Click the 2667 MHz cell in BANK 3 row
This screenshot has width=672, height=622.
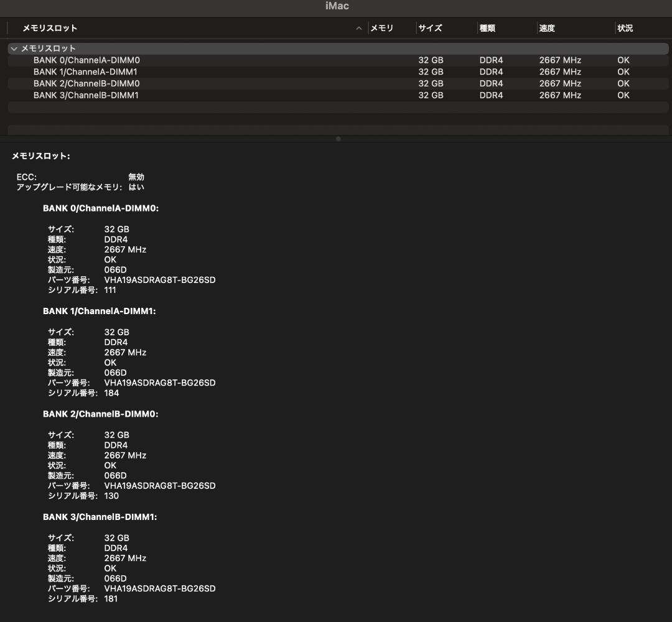coord(560,95)
